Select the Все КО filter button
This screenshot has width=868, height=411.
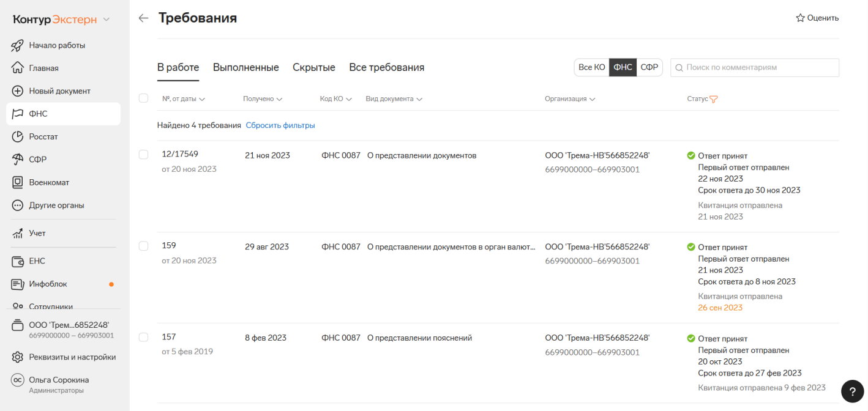(x=591, y=67)
